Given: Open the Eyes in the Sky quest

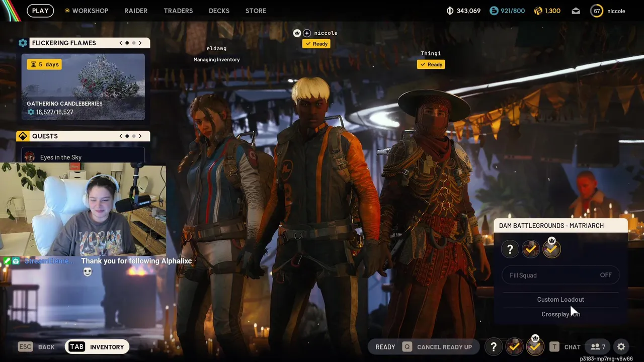Looking at the screenshot, I should click(x=83, y=157).
